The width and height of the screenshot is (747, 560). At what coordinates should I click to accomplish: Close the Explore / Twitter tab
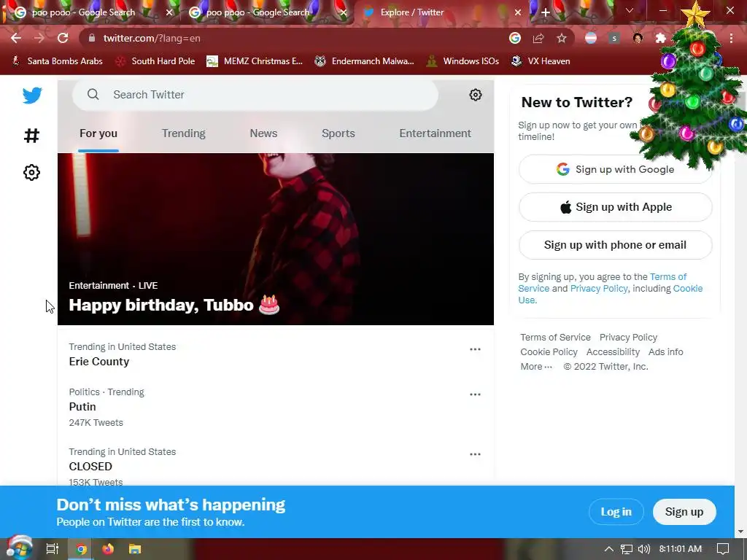click(518, 12)
